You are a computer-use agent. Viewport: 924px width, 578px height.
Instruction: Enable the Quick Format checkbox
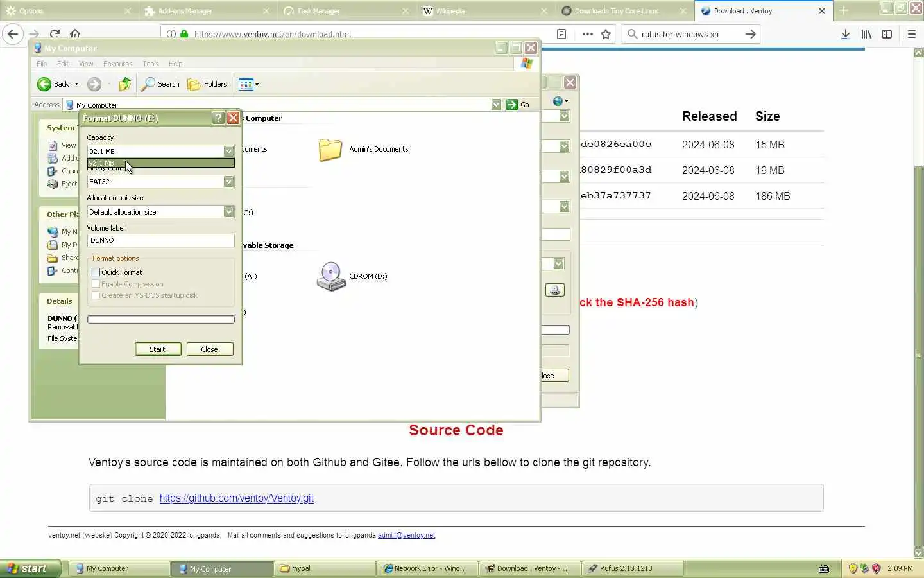[x=96, y=272]
